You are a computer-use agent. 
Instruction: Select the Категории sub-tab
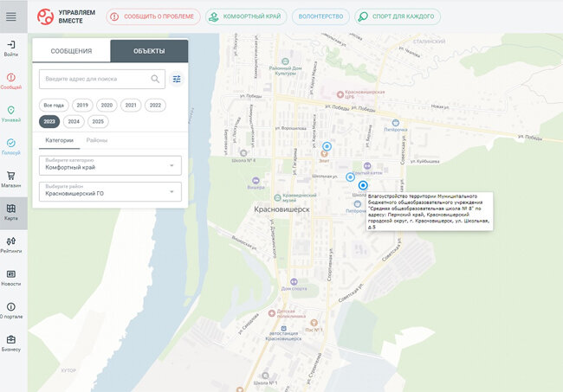(59, 140)
